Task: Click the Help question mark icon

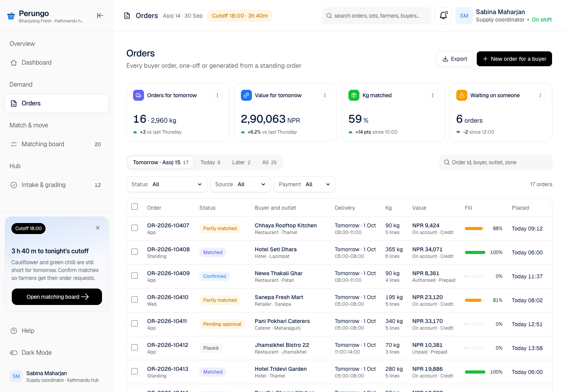Action: point(14,331)
